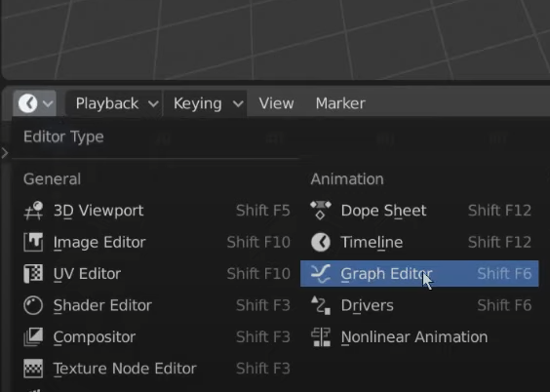This screenshot has height=392, width=550.
Task: Choose Texture Node Editor
Action: click(x=156, y=369)
